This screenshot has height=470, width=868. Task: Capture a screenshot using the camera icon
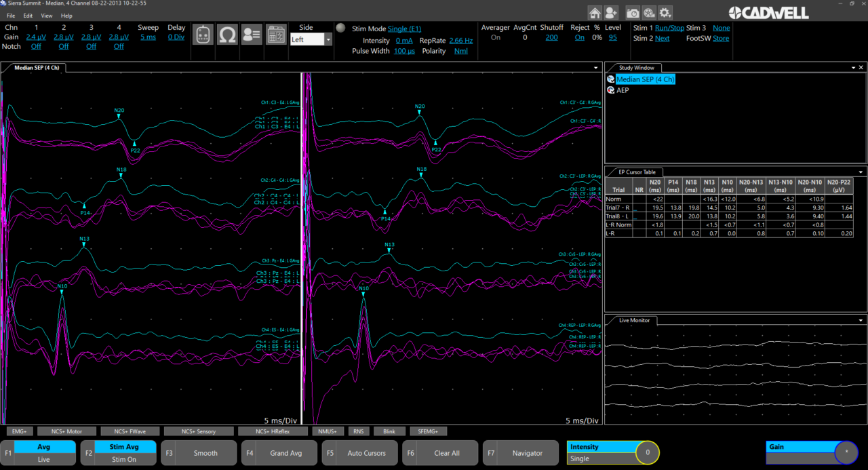631,12
